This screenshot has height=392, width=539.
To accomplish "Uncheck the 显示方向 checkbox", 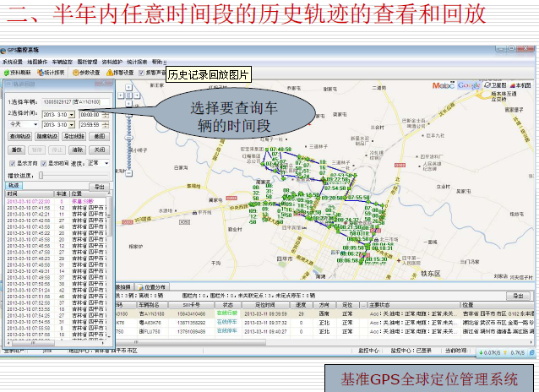I will (x=14, y=161).
